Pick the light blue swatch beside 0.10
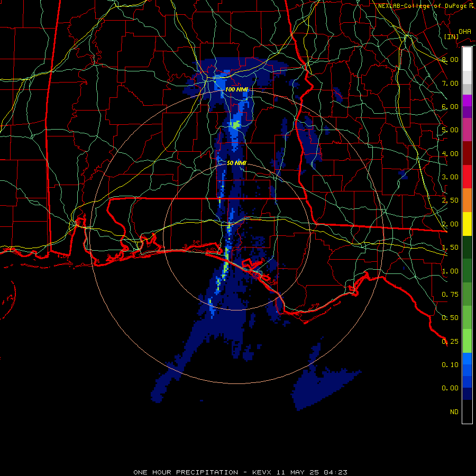 tap(467, 359)
